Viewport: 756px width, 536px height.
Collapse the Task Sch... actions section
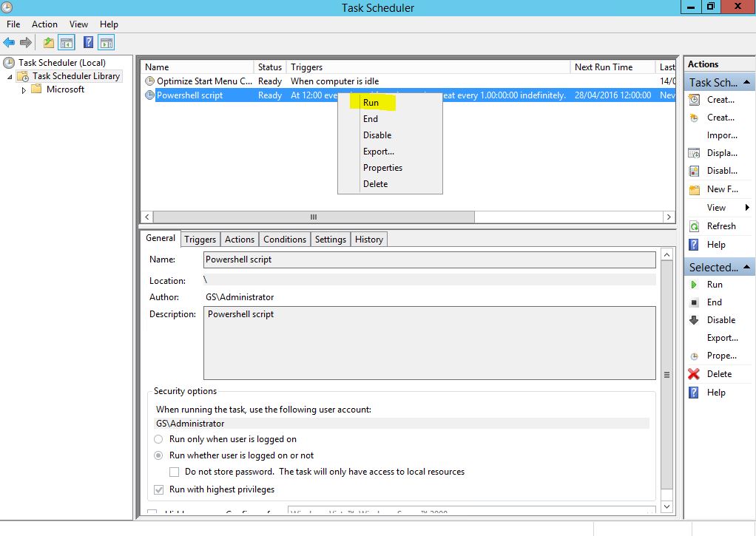(x=747, y=82)
